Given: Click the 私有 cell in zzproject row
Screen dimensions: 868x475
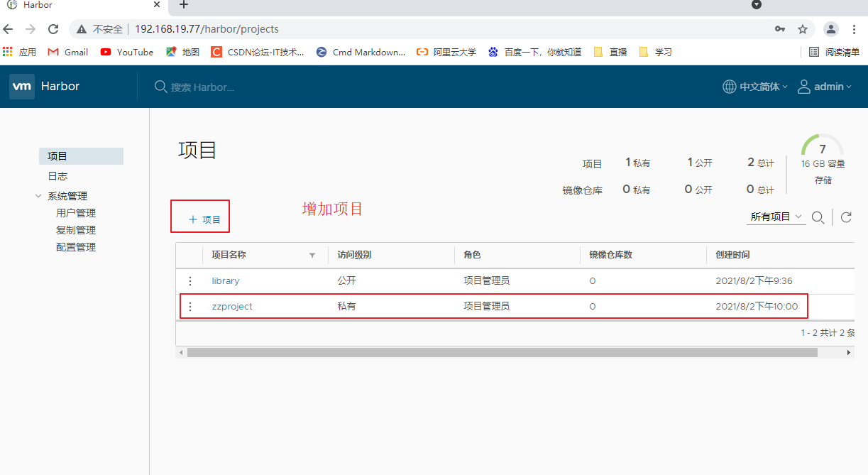Looking at the screenshot, I should pyautogui.click(x=346, y=307).
